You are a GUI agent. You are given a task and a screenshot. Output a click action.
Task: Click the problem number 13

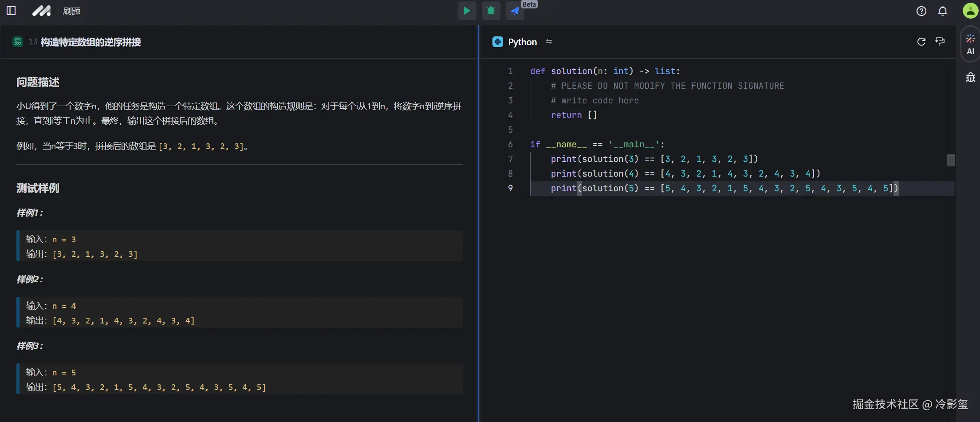(x=33, y=42)
